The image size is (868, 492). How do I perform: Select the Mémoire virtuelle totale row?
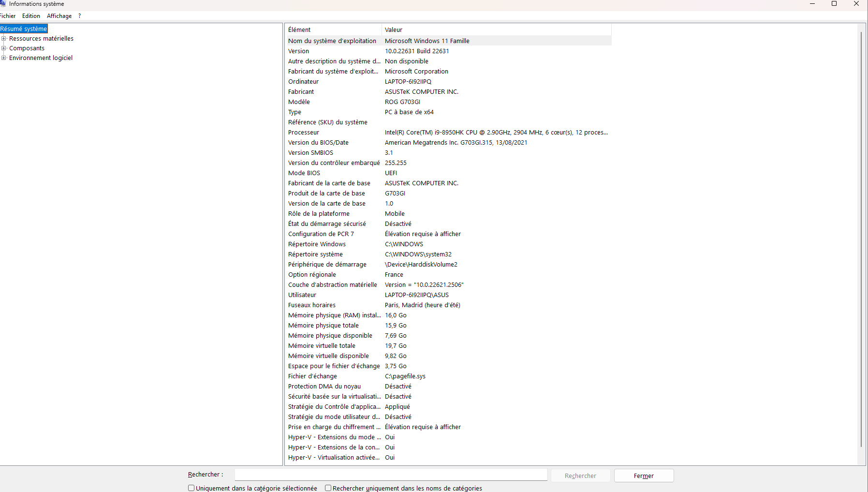pyautogui.click(x=449, y=345)
